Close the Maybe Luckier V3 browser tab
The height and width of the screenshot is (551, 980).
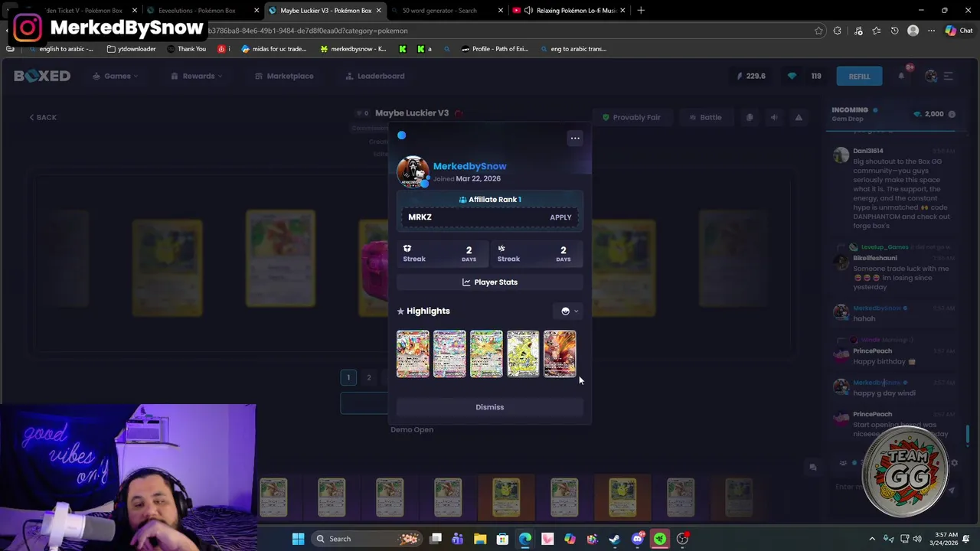click(x=379, y=11)
